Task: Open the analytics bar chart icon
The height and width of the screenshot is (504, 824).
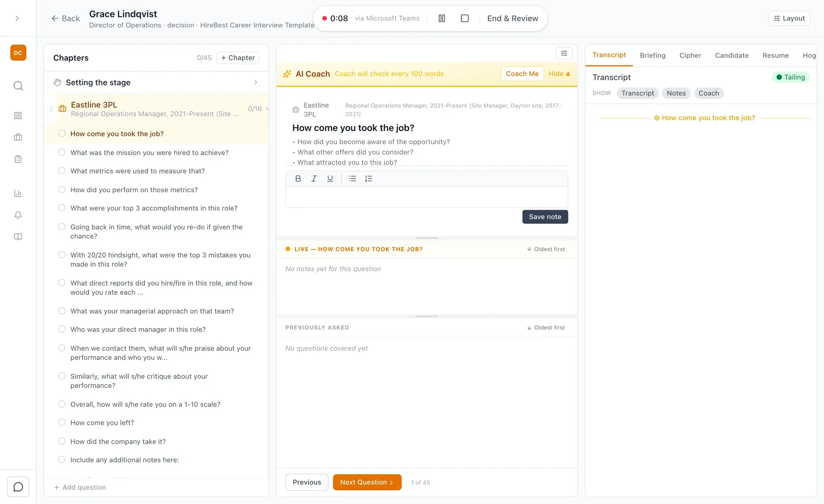Action: (x=18, y=193)
